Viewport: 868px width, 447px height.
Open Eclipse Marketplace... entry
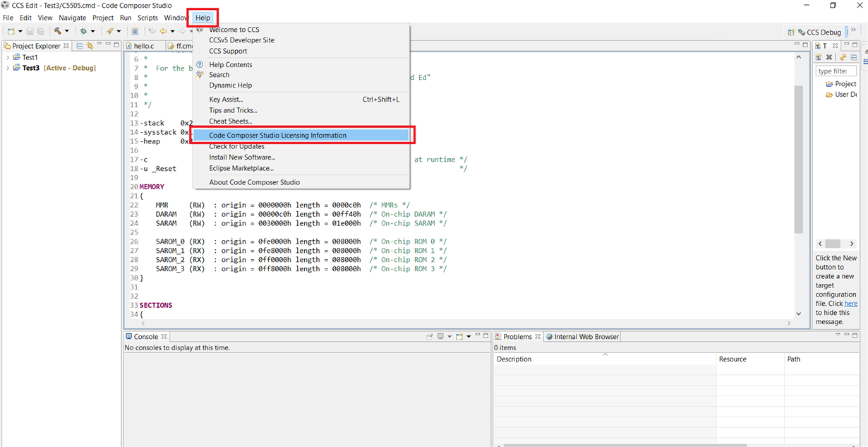point(301,168)
